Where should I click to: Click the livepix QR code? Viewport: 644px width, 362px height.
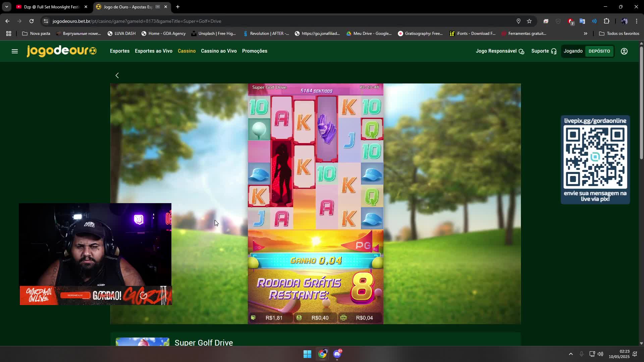(x=595, y=157)
